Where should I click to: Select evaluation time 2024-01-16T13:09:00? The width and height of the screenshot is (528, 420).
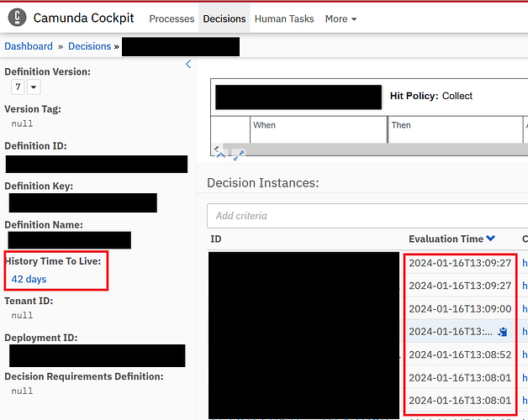pyautogui.click(x=460, y=308)
